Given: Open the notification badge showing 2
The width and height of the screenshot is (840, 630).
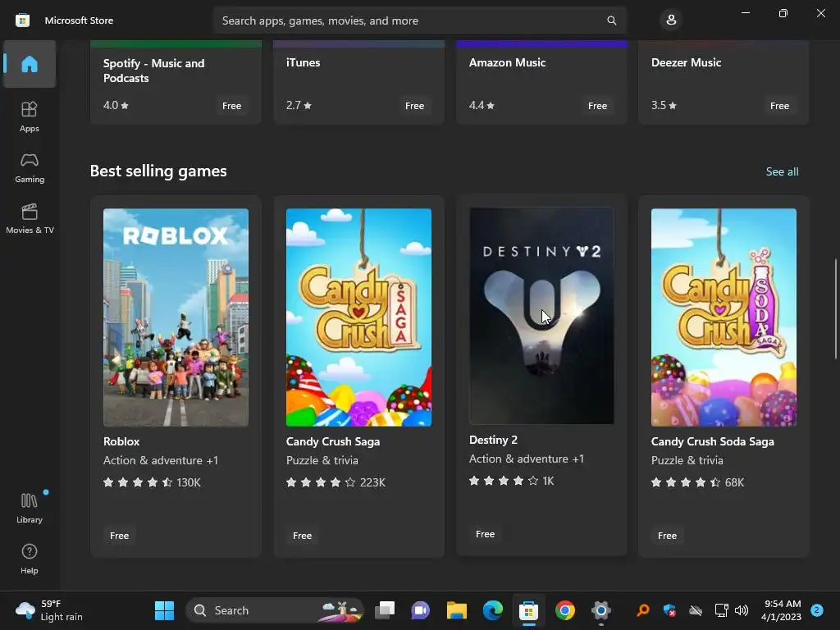Looking at the screenshot, I should click(x=816, y=610).
